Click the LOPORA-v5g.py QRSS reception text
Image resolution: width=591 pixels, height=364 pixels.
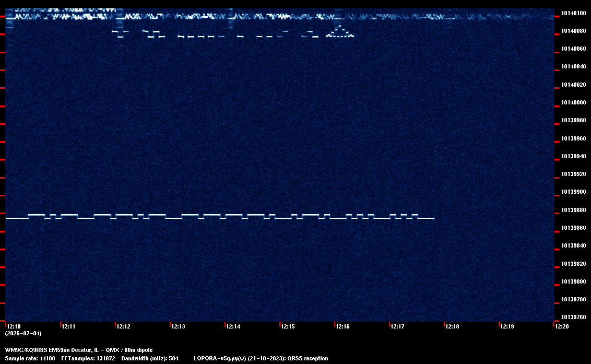click(x=261, y=358)
